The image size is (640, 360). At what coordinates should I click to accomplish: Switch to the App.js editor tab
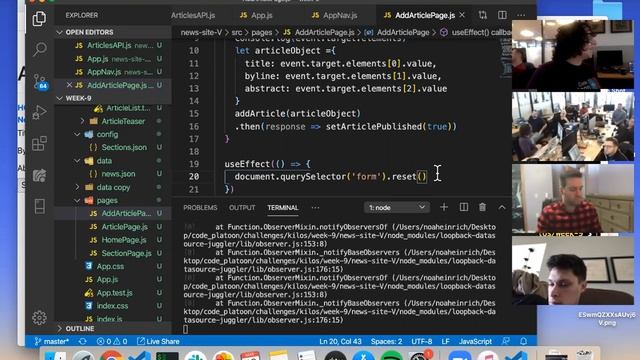tap(257, 15)
